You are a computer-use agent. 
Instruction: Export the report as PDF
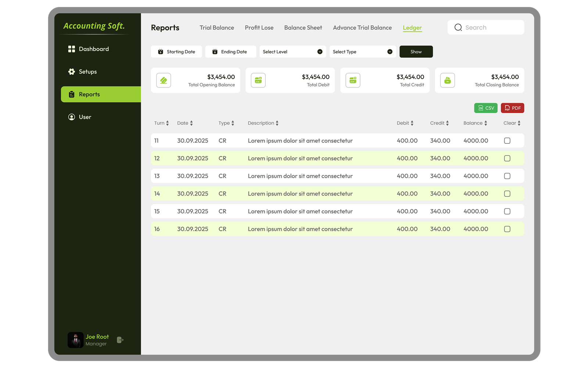coord(512,108)
